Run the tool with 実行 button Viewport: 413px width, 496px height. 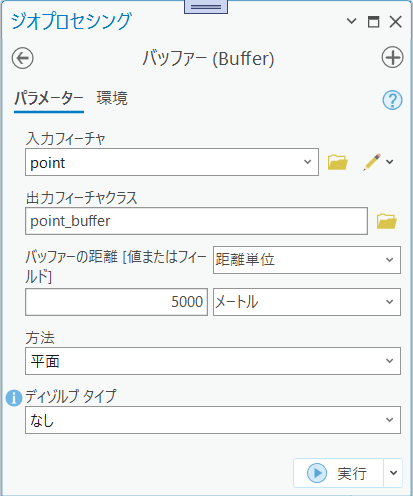pyautogui.click(x=338, y=473)
